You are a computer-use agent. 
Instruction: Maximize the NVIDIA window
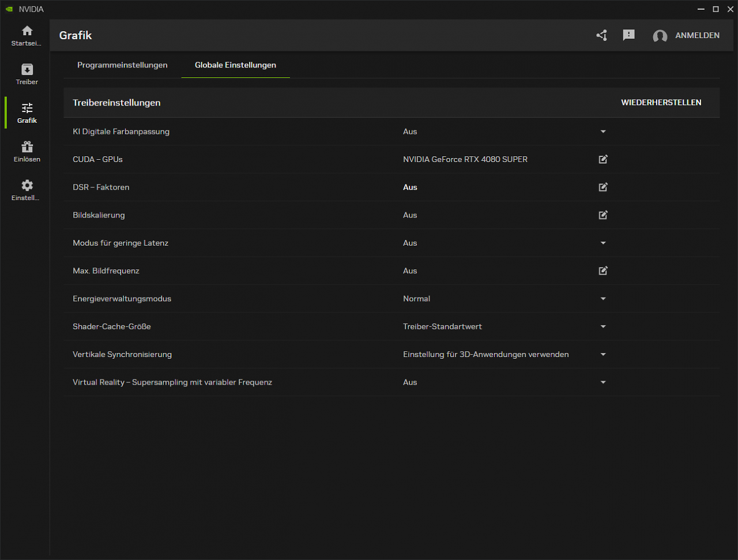point(716,9)
